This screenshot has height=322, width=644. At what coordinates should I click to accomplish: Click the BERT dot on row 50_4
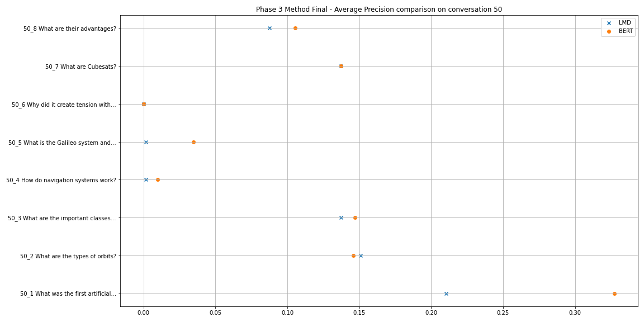pos(158,179)
